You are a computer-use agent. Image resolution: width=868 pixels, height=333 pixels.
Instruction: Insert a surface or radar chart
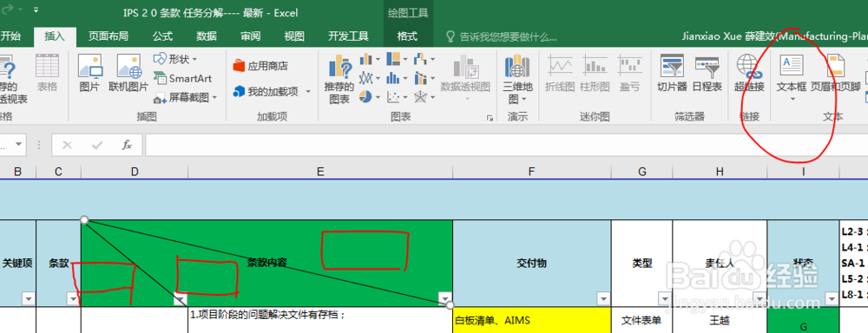(x=424, y=97)
